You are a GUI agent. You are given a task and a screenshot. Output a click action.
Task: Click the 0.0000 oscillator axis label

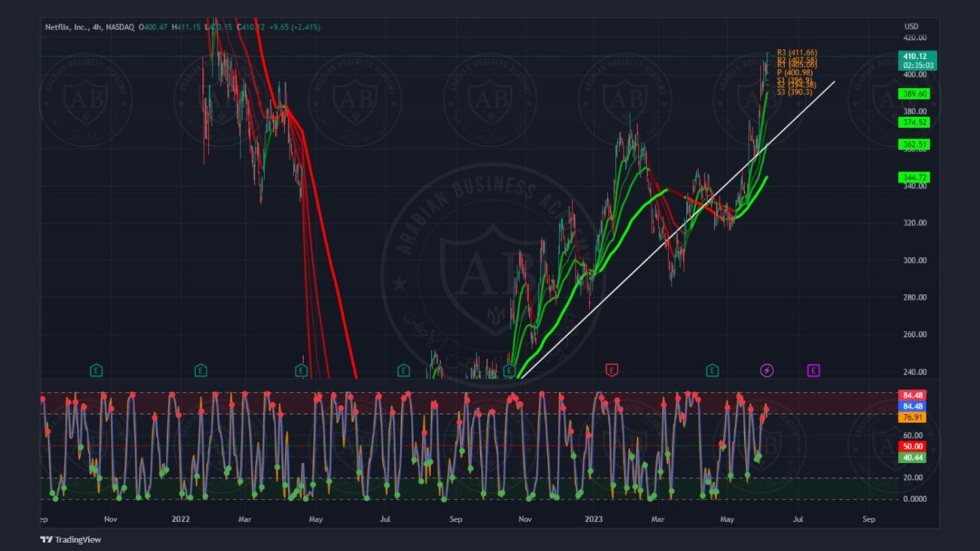[915, 499]
